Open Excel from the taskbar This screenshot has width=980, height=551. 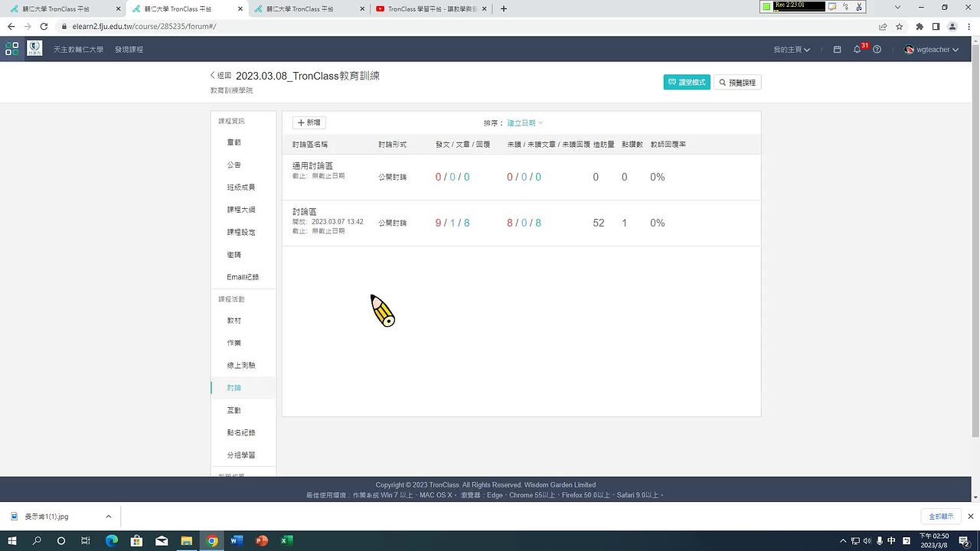point(286,540)
